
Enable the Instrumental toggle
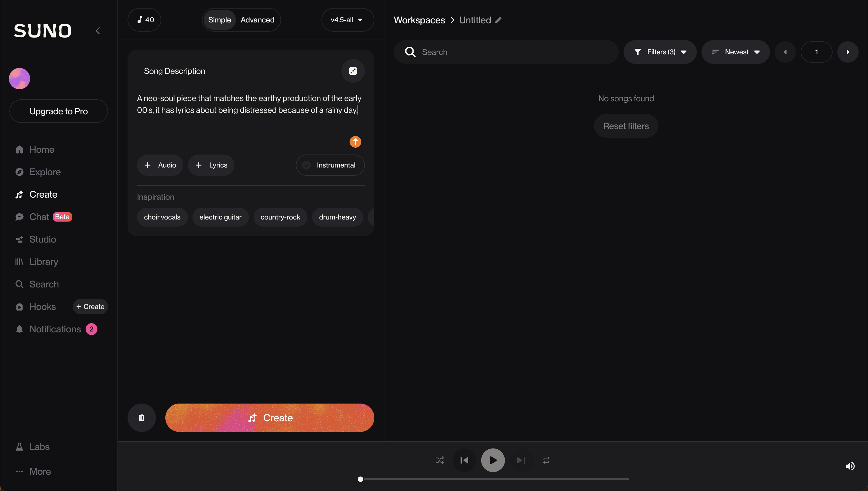pos(330,165)
